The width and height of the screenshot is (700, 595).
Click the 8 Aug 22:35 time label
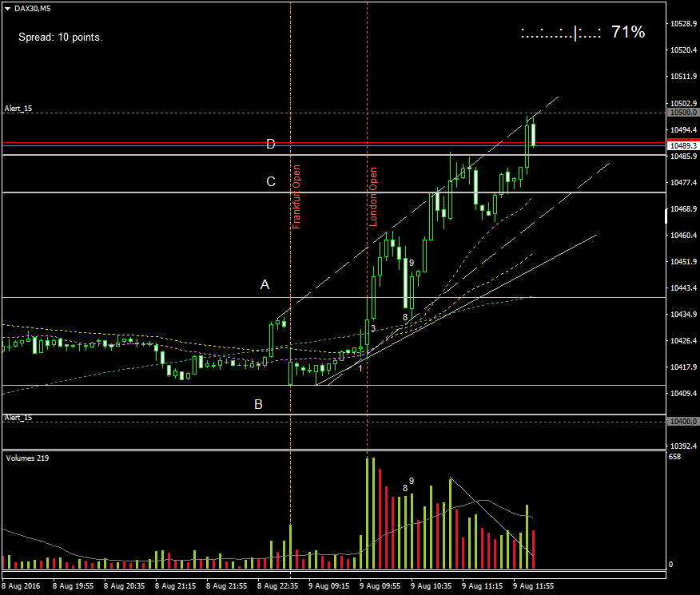277,585
